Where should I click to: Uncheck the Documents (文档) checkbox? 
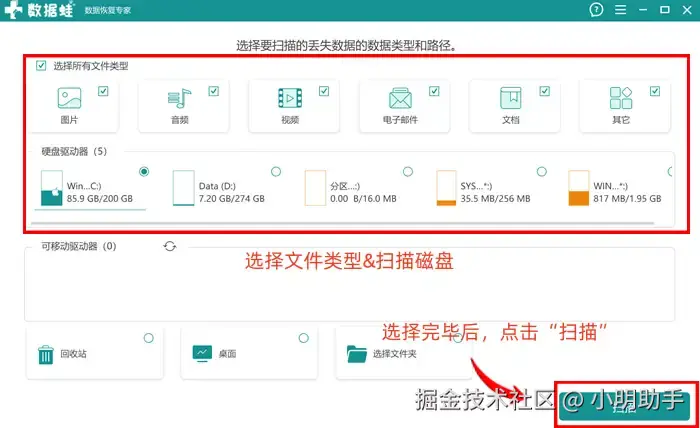[x=545, y=91]
